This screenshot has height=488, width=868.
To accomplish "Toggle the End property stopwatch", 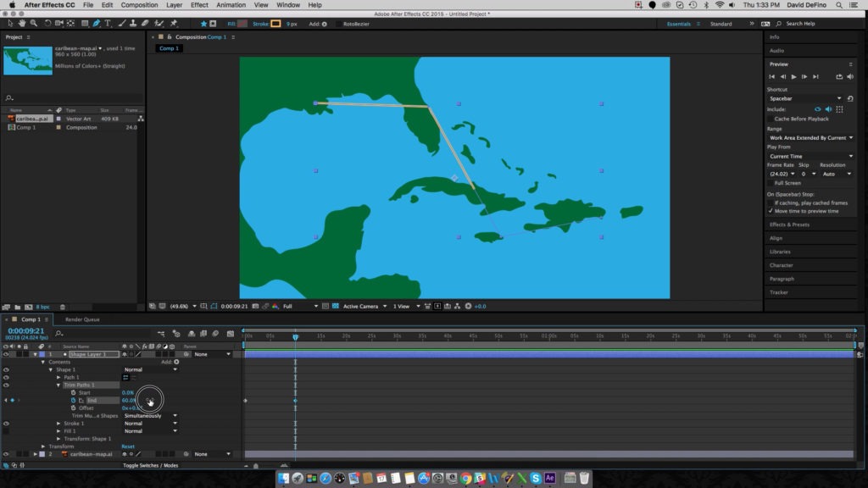I will click(73, 400).
